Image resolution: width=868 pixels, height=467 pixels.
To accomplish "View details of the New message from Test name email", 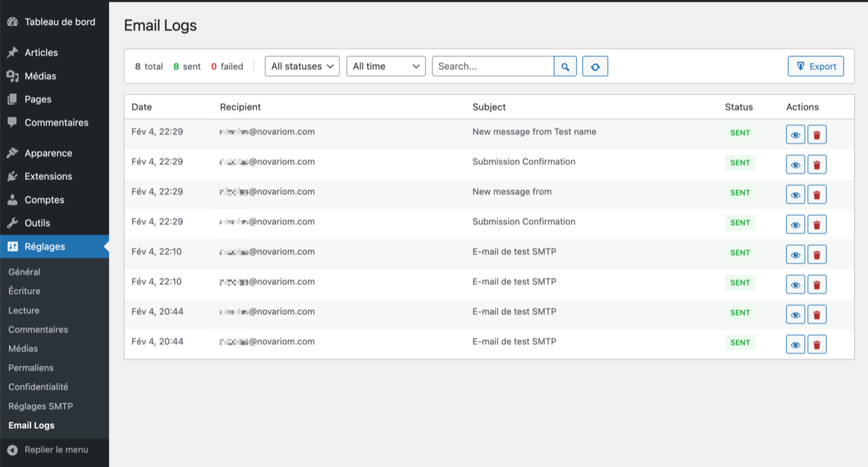I will pyautogui.click(x=795, y=134).
